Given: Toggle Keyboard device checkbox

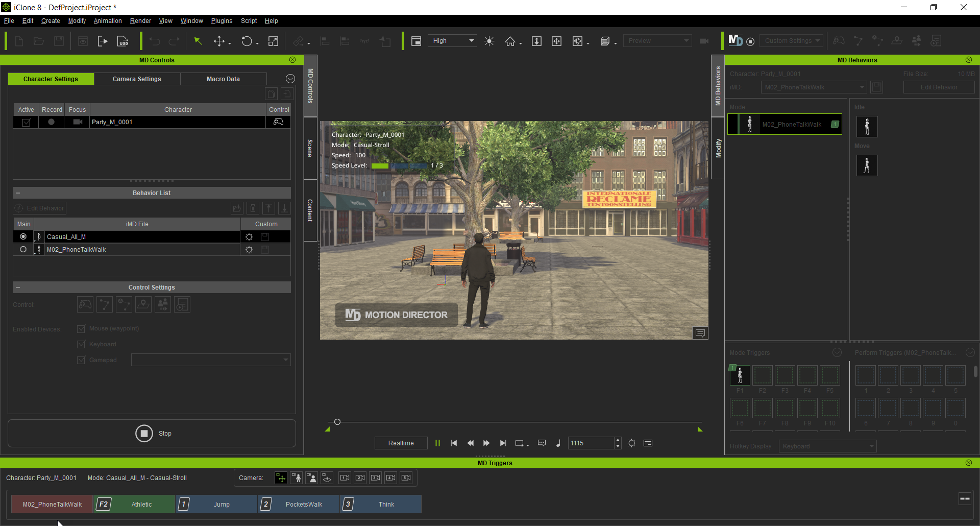Looking at the screenshot, I should tap(81, 344).
